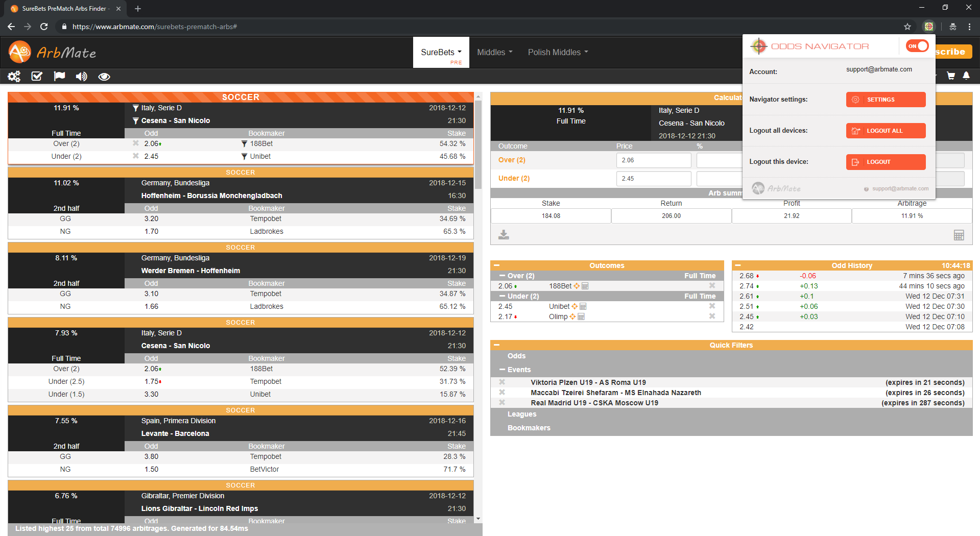This screenshot has width=980, height=536.
Task: Open the calculator grid icon below Arbitrage
Action: 959,235
